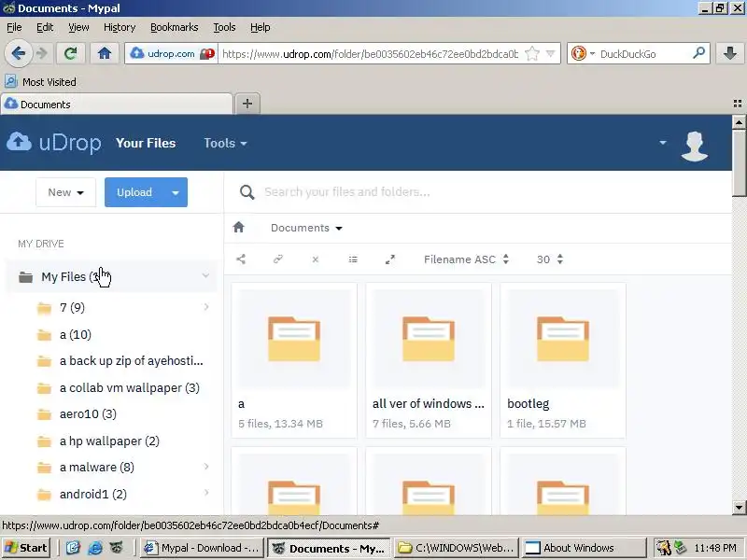Go to root folder via breadcrumb home icon
Screen dimensions: 747x560
(x=239, y=228)
